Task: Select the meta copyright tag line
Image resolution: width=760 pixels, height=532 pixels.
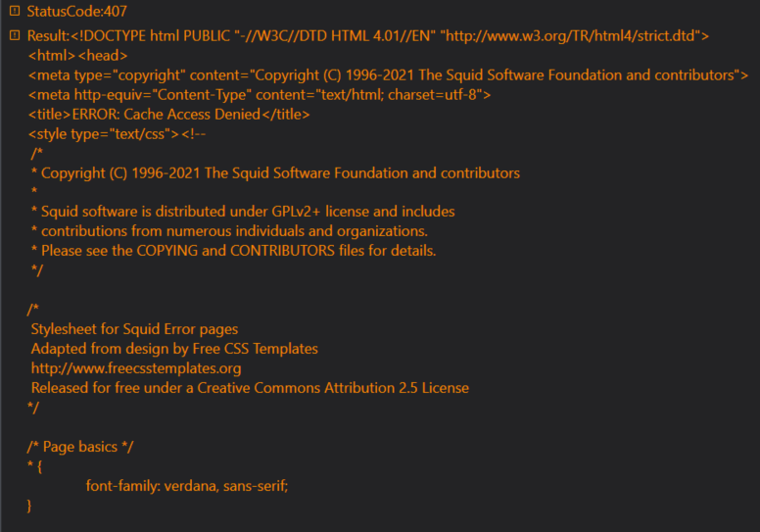Action: 388,75
